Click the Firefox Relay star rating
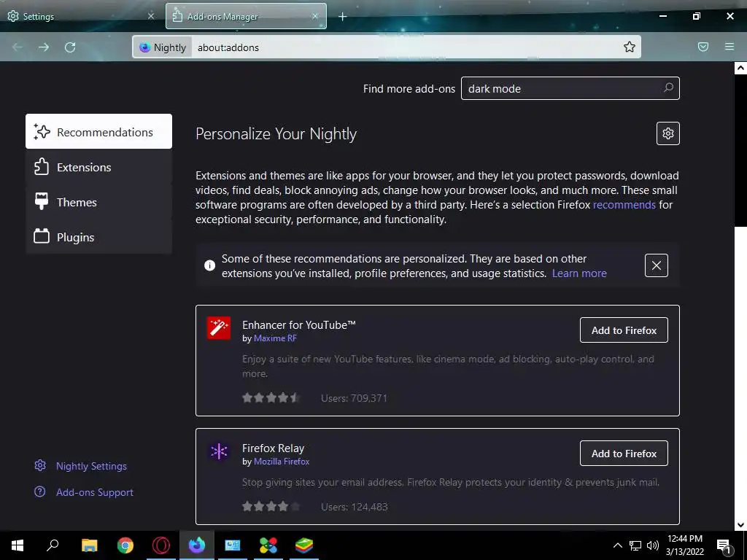This screenshot has width=747, height=560. pyautogui.click(x=271, y=506)
